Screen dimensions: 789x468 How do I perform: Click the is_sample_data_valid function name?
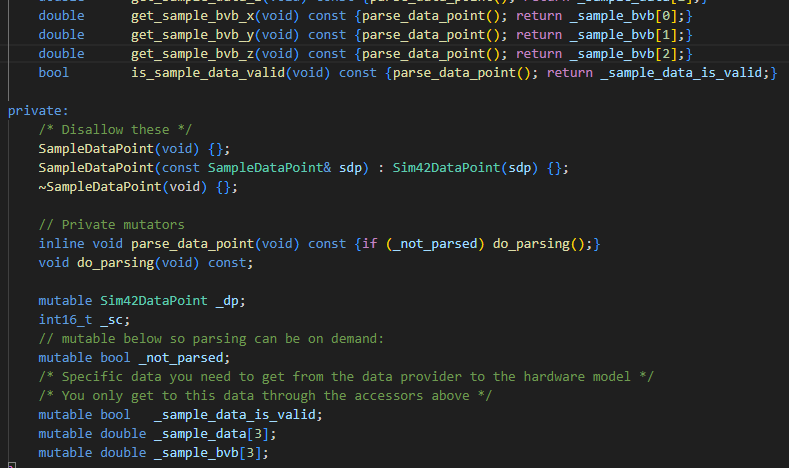coord(208,73)
